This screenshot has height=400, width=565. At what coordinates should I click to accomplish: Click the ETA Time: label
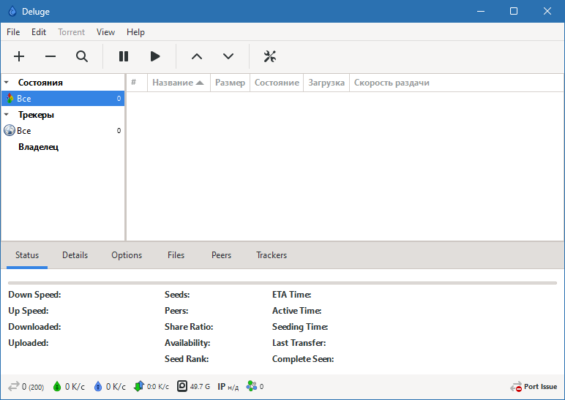pos(292,295)
